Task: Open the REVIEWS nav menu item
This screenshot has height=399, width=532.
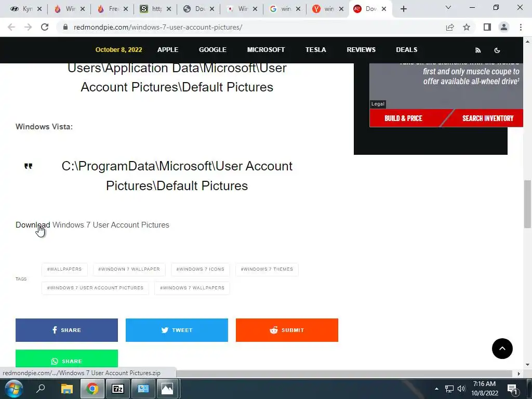Action: click(361, 49)
